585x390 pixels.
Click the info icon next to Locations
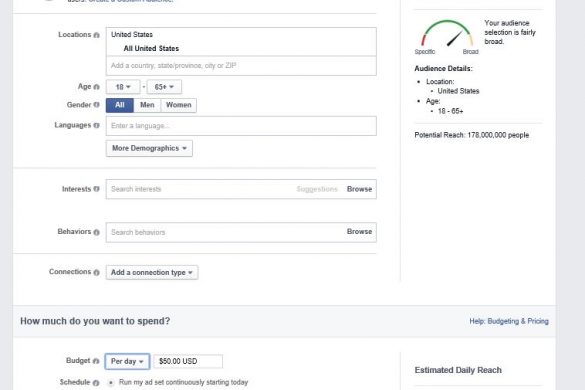pyautogui.click(x=97, y=35)
